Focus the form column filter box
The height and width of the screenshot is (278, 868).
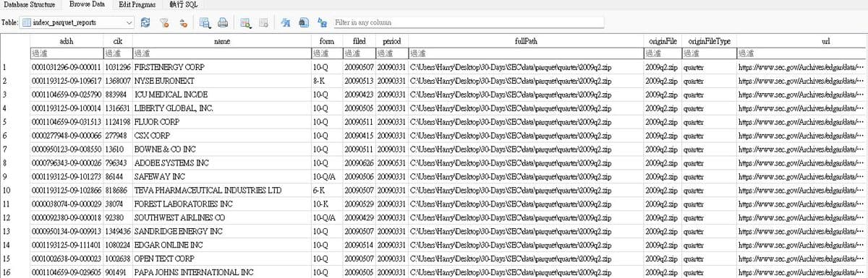coord(326,53)
